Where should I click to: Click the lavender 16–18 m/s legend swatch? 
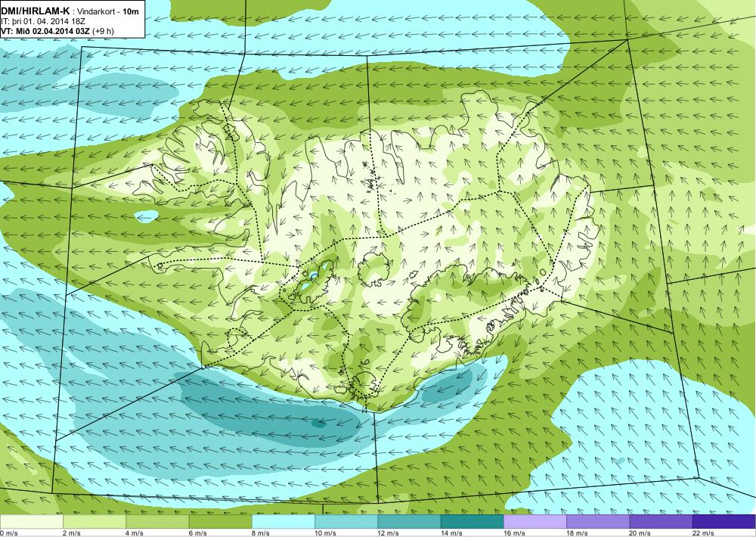tap(535, 522)
